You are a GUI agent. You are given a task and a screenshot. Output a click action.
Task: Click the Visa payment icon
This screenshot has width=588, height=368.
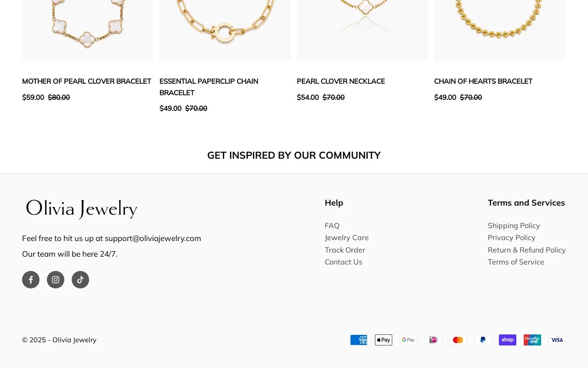(557, 339)
